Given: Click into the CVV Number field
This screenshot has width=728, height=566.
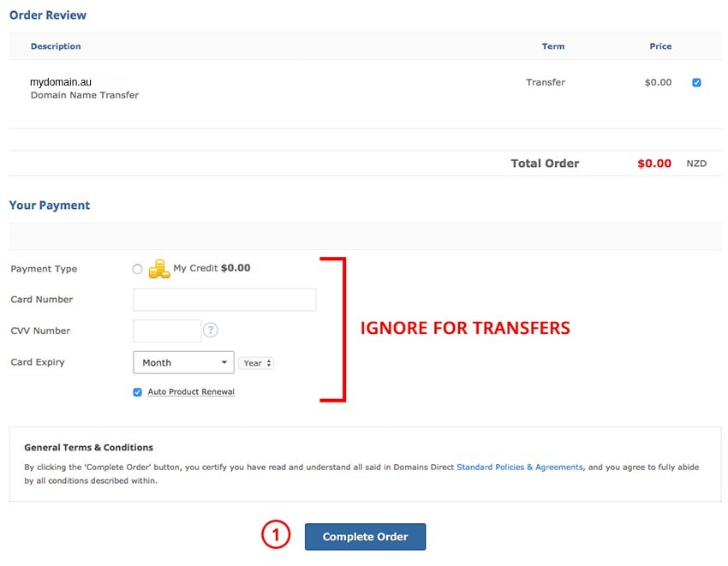Looking at the screenshot, I should click(167, 331).
